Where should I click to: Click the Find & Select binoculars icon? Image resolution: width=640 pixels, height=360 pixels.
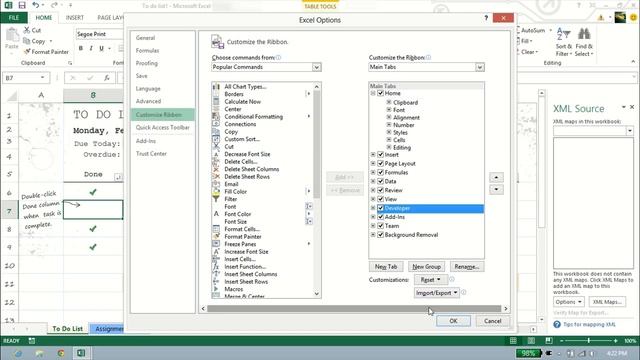[x=584, y=34]
